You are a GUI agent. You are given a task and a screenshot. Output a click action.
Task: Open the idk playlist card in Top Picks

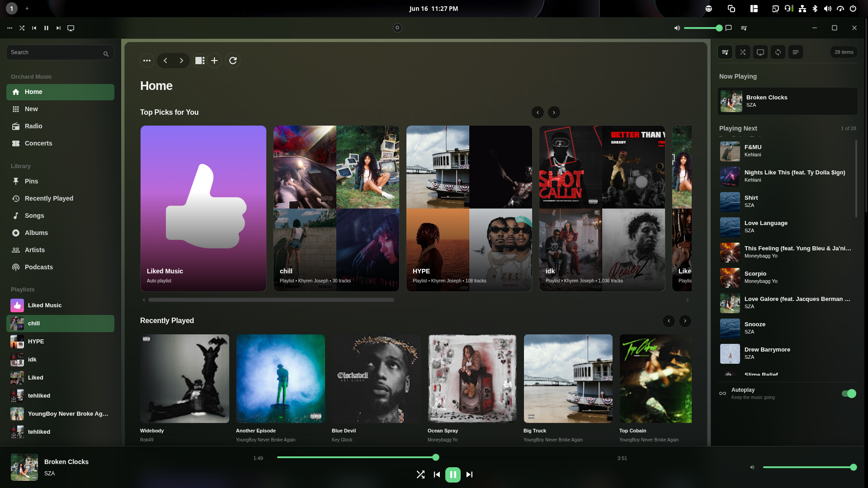602,208
